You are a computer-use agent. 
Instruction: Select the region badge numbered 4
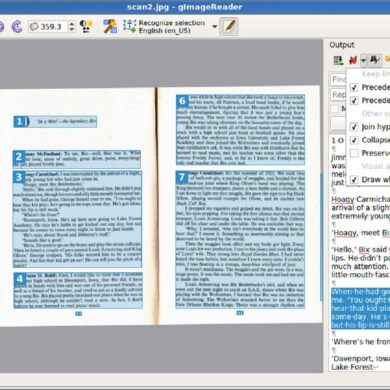tap(20, 279)
